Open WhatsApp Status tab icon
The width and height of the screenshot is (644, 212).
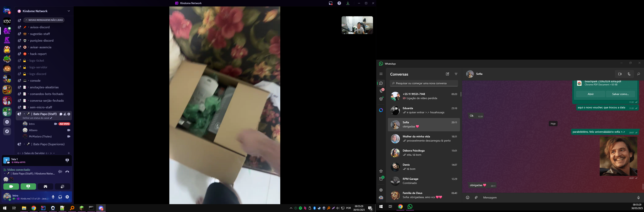coord(381,99)
